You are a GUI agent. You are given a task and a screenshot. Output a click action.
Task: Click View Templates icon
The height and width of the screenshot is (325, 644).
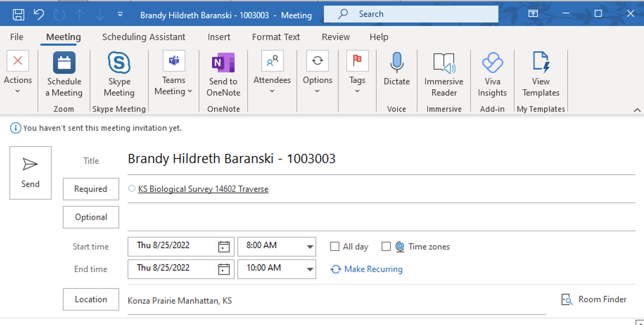541,63
